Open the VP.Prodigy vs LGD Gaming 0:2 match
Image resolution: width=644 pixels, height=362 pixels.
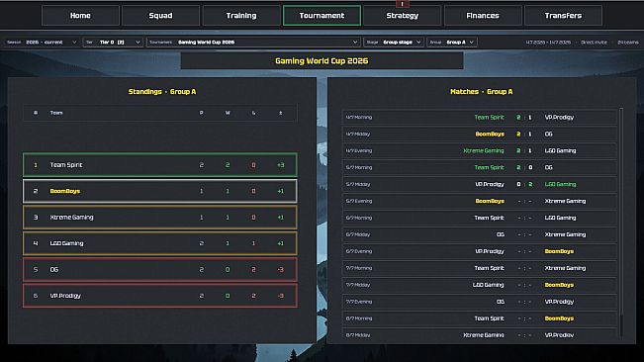(x=480, y=184)
